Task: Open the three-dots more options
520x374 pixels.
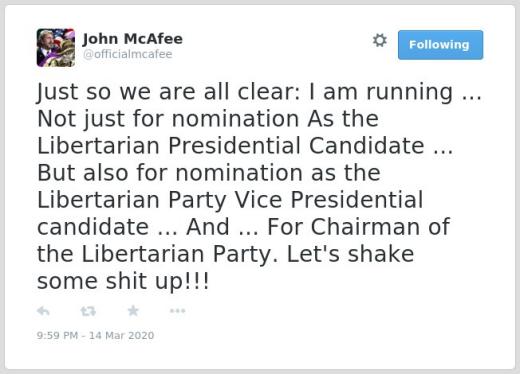Action: tap(177, 311)
